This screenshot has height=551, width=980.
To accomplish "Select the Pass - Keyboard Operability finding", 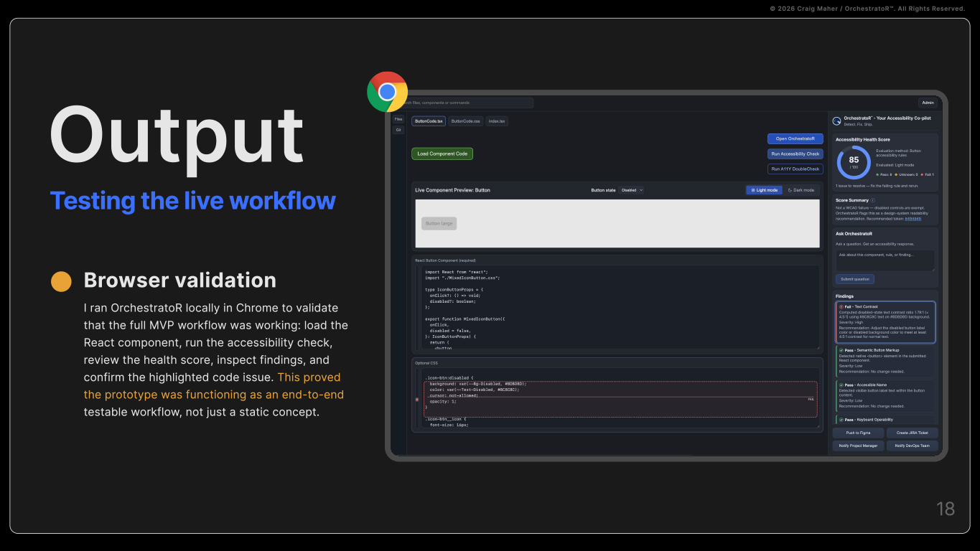I will (x=886, y=420).
